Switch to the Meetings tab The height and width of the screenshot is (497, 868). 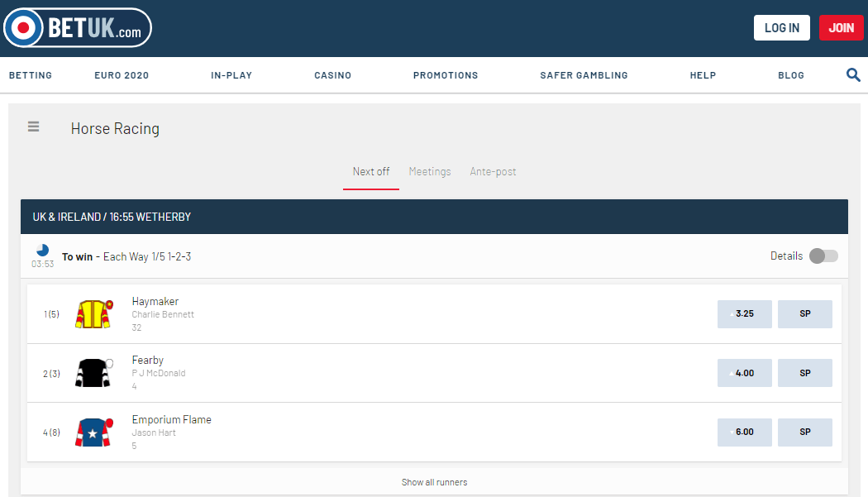430,171
